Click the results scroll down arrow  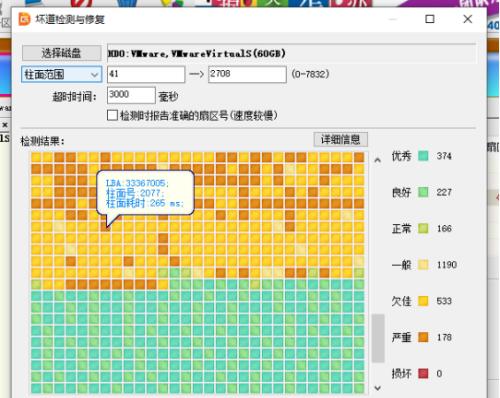(377, 388)
